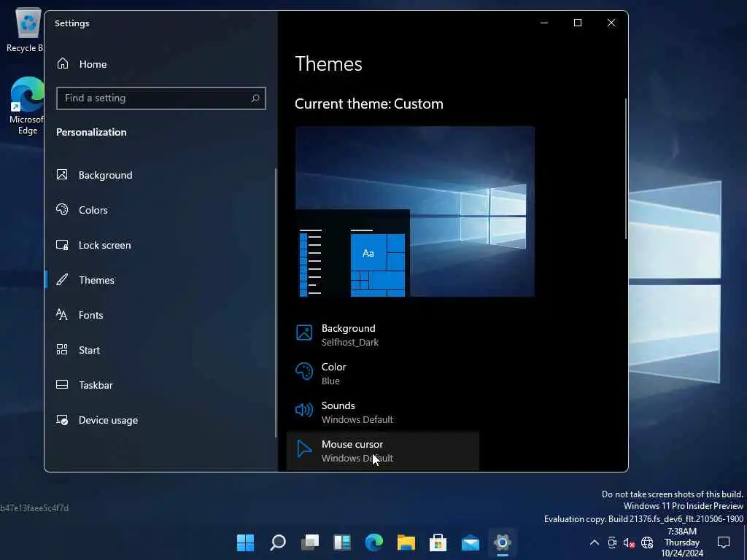
Task: Go to Background personalization page
Action: point(160,175)
